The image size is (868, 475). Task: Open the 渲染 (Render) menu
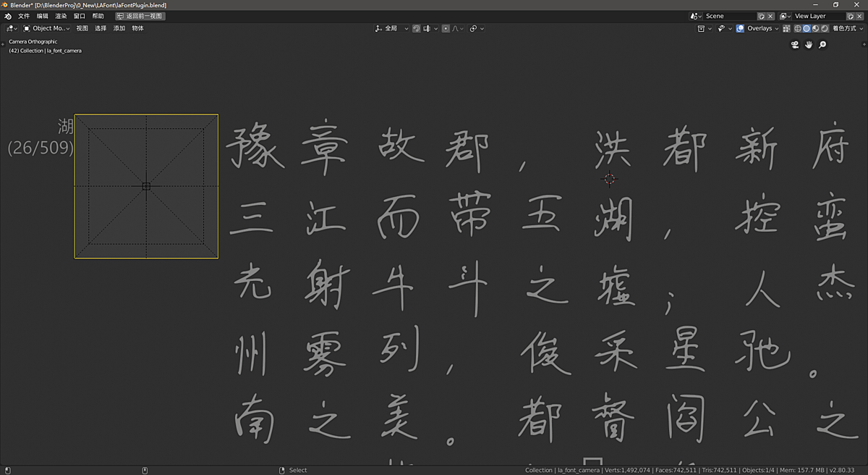(x=61, y=16)
